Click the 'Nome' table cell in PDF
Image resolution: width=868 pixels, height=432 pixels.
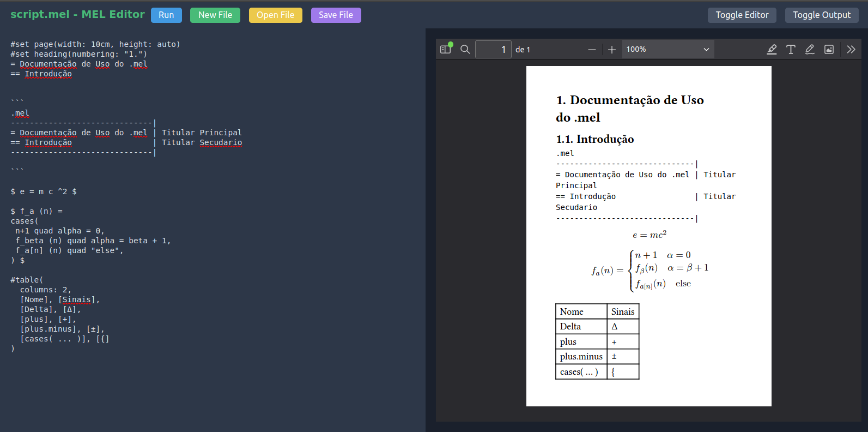[x=581, y=311]
